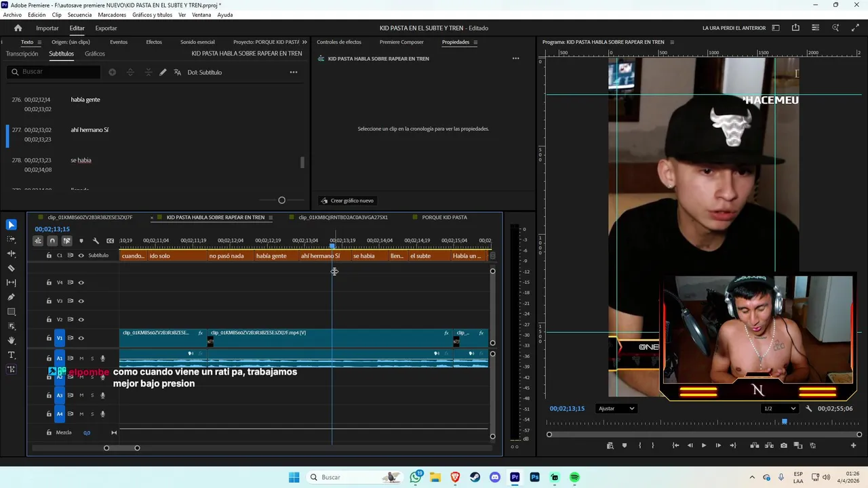Viewport: 868px width, 488px height.
Task: Play the Program monitor preview
Action: tap(703, 445)
